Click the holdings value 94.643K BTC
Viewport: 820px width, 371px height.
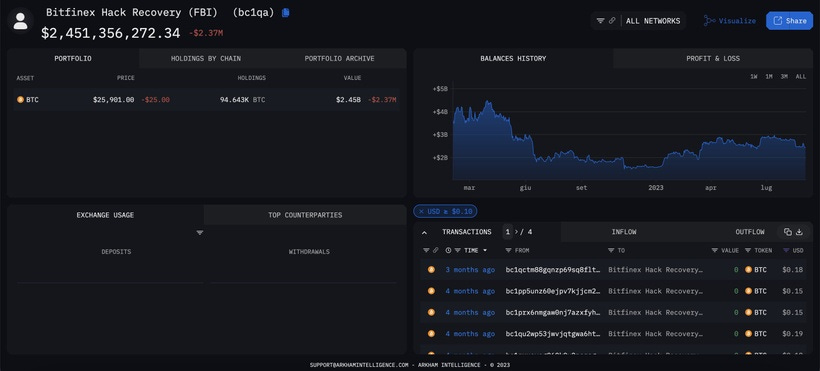tap(242, 99)
